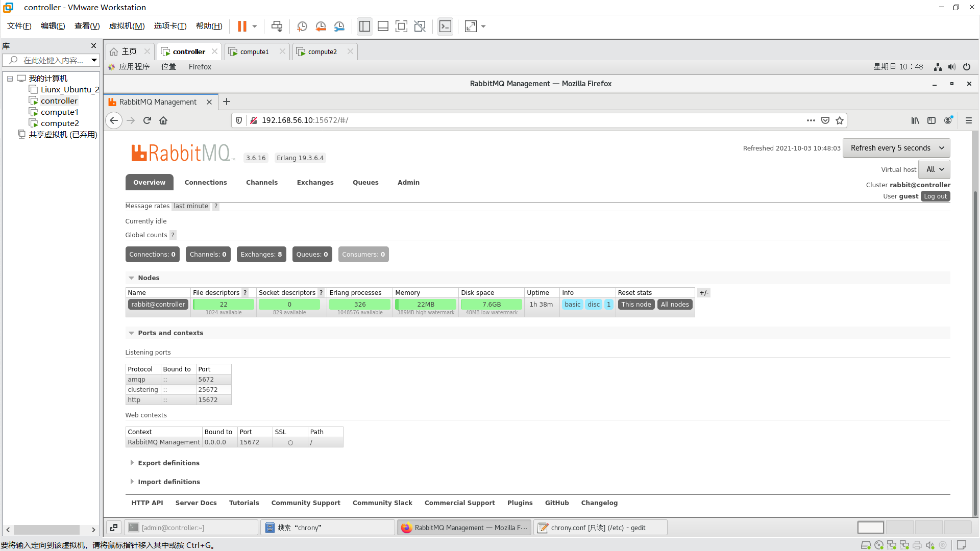Screen dimensions: 980x551
Task: Open Firefox library bookmarks icon
Action: click(915, 120)
